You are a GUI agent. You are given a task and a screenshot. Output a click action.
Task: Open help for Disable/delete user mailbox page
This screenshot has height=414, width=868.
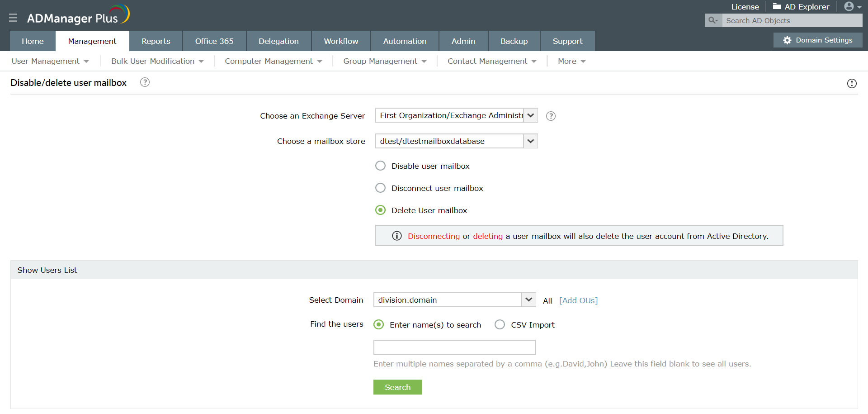[x=145, y=82]
